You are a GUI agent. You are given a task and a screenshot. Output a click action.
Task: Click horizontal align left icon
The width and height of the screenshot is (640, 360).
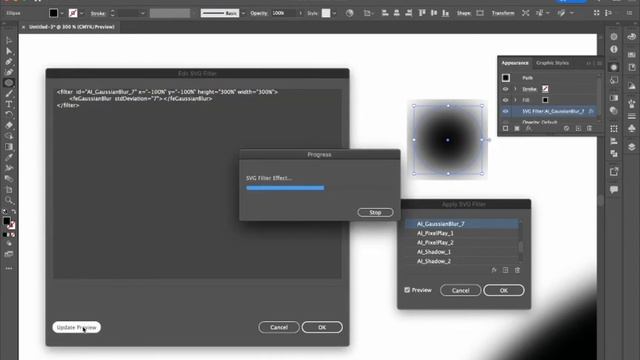pyautogui.click(x=385, y=13)
